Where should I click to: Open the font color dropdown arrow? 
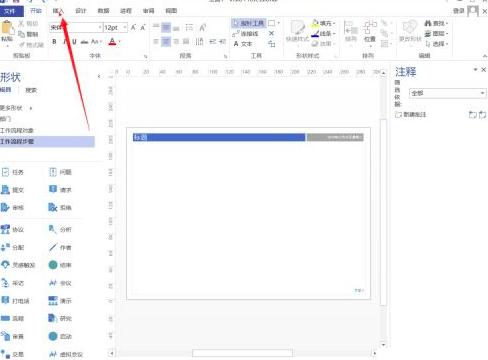pos(119,42)
